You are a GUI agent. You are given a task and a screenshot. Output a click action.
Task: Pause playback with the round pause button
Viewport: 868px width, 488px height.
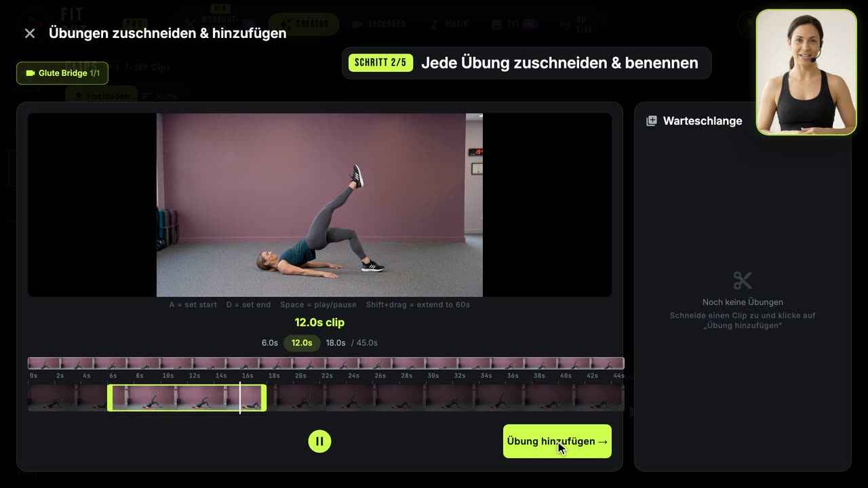click(x=319, y=441)
